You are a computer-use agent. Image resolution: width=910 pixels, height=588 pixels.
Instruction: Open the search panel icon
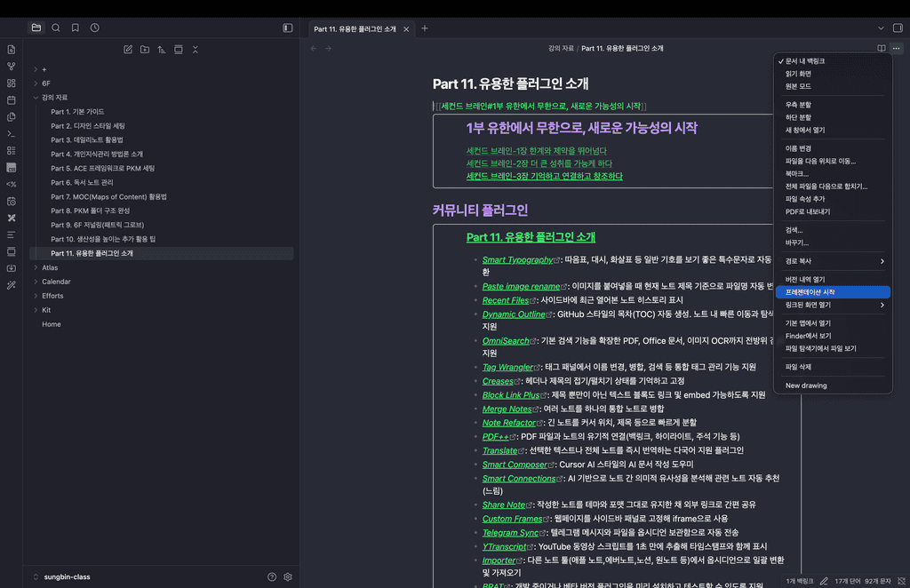click(x=56, y=28)
